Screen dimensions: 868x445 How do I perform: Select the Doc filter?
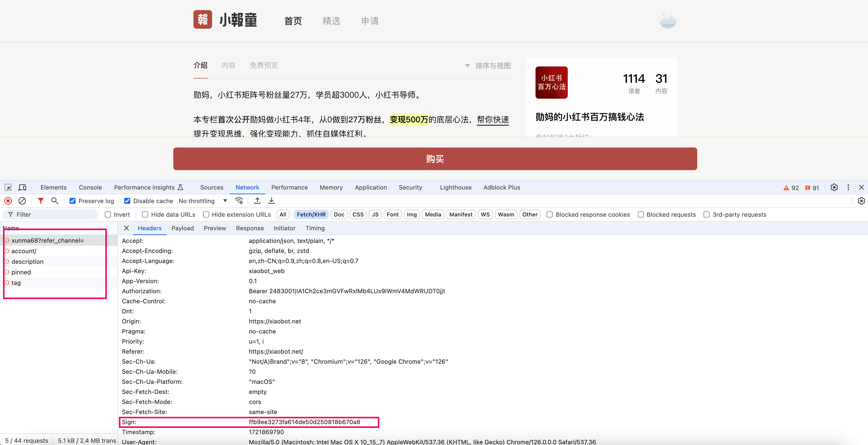pos(339,214)
